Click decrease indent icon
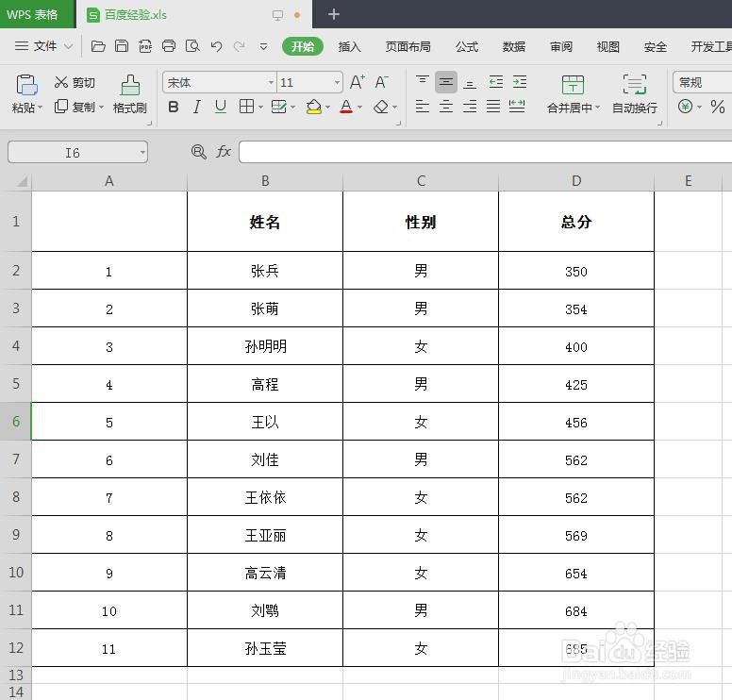The height and width of the screenshot is (700, 732). click(496, 82)
